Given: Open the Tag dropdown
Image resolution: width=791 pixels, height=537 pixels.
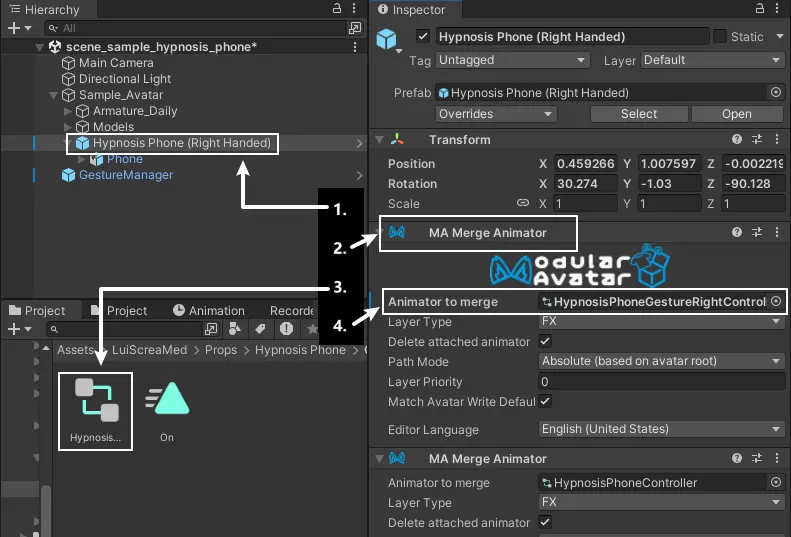Looking at the screenshot, I should point(512,60).
